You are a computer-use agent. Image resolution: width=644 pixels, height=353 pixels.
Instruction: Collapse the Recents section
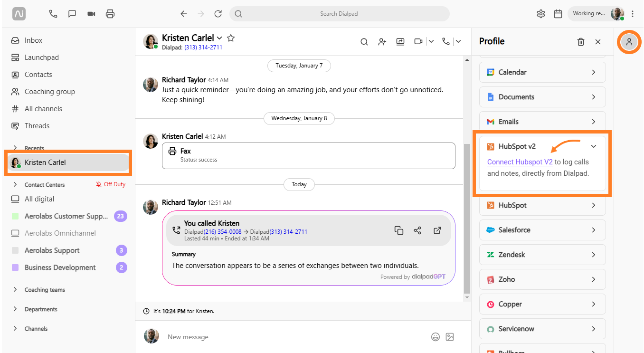click(15, 148)
